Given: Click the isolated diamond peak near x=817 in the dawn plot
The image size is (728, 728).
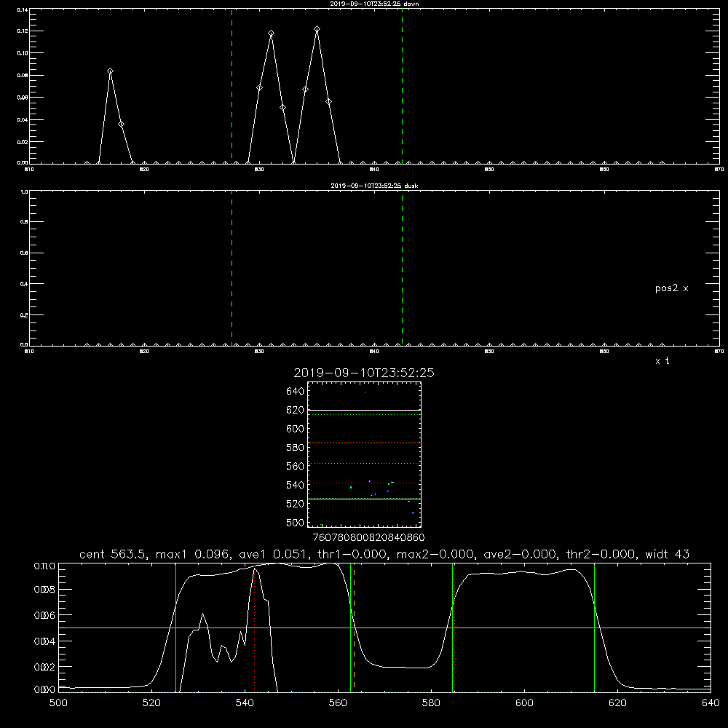Looking at the screenshot, I should click(x=110, y=71).
